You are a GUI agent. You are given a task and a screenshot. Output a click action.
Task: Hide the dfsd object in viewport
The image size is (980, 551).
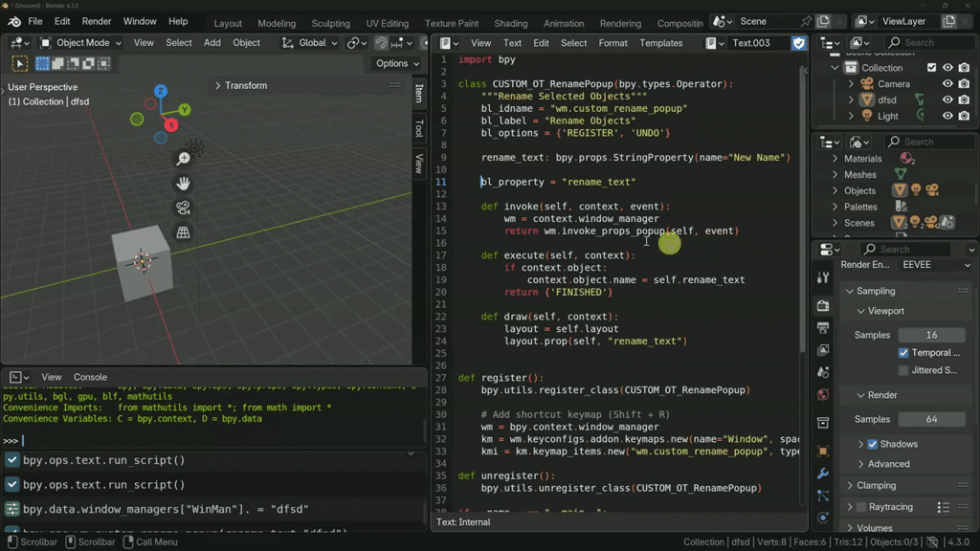coord(947,99)
